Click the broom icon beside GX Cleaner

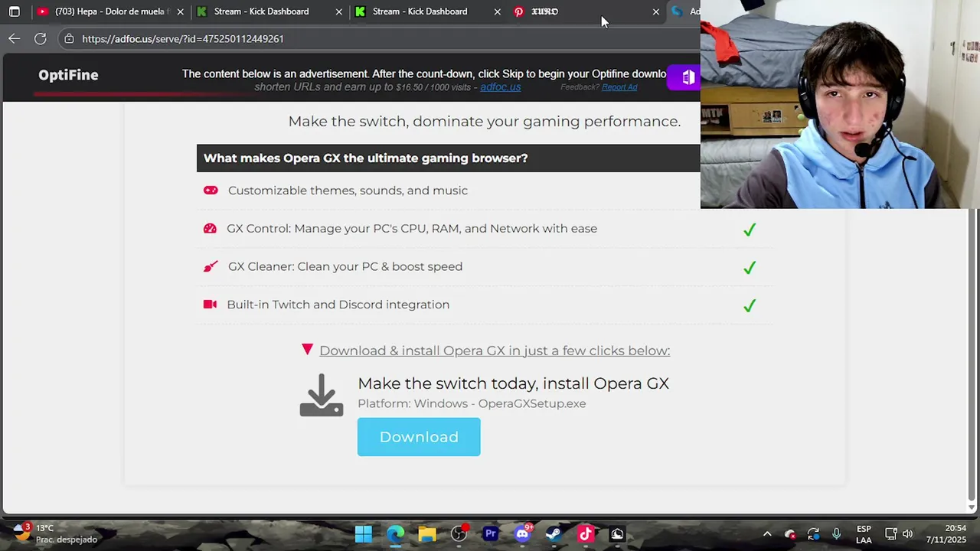(210, 266)
